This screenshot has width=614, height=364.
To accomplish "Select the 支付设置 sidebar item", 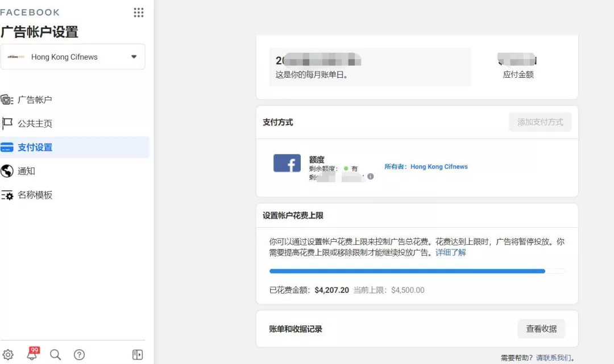I will 34,147.
